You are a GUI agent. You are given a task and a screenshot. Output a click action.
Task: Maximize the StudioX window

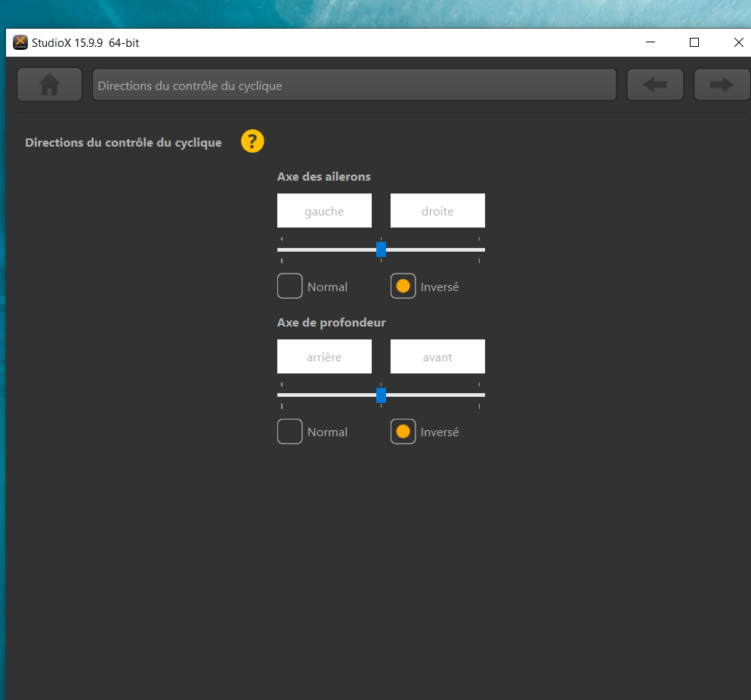694,42
